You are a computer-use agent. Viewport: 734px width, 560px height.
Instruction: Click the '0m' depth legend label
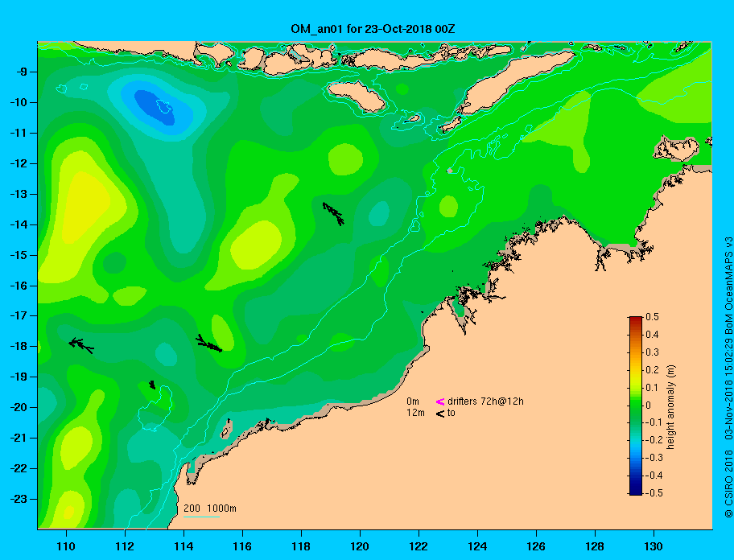pyautogui.click(x=412, y=401)
